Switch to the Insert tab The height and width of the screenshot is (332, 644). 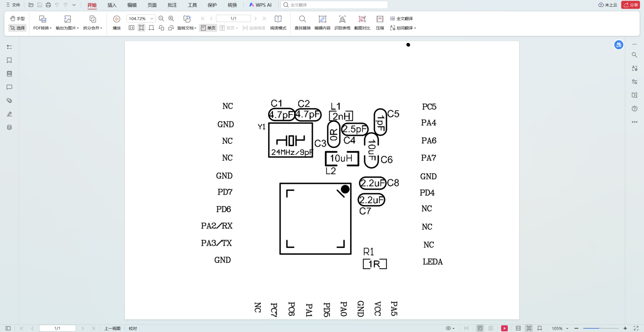pyautogui.click(x=112, y=5)
